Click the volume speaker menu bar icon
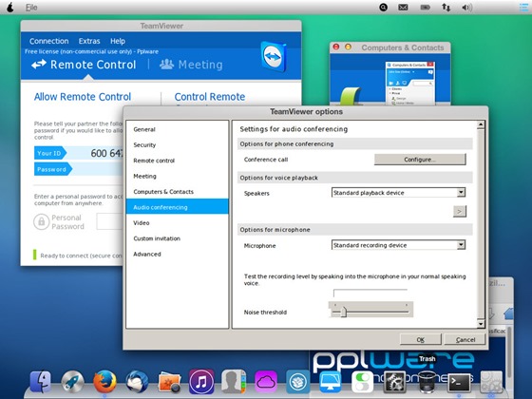The height and width of the screenshot is (399, 532). click(x=466, y=8)
